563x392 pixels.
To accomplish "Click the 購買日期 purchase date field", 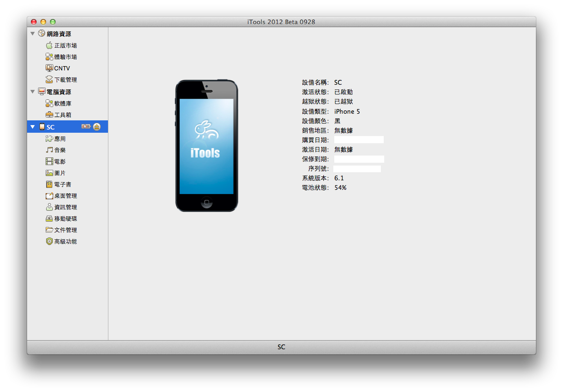I will coord(359,140).
